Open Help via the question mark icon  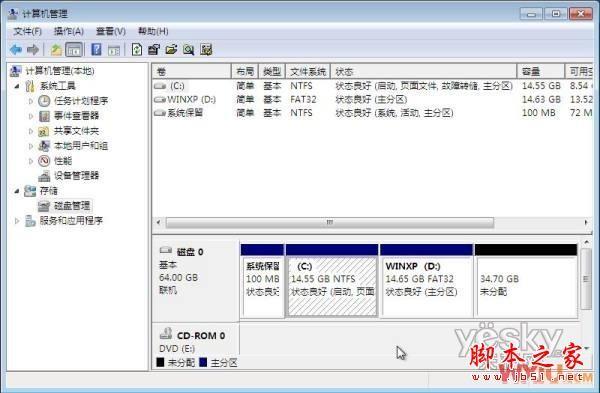[96, 50]
